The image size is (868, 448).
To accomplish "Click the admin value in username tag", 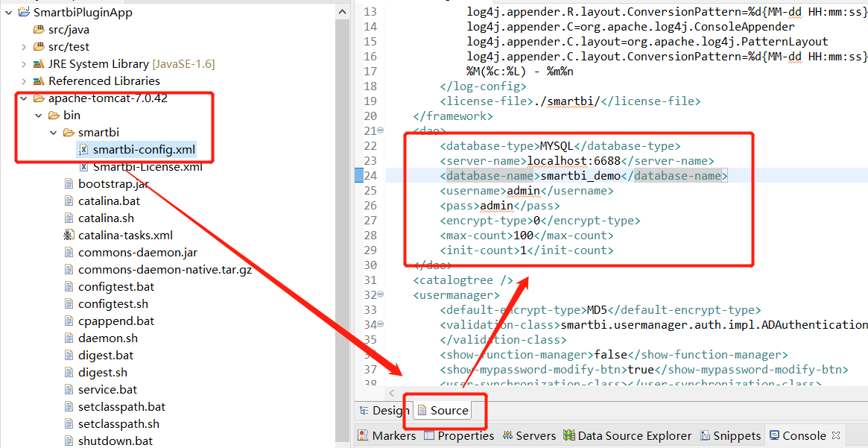I will click(523, 191).
